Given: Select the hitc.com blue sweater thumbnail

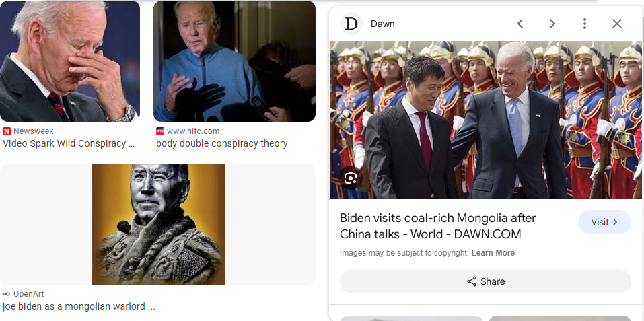Looking at the screenshot, I should point(234,61).
